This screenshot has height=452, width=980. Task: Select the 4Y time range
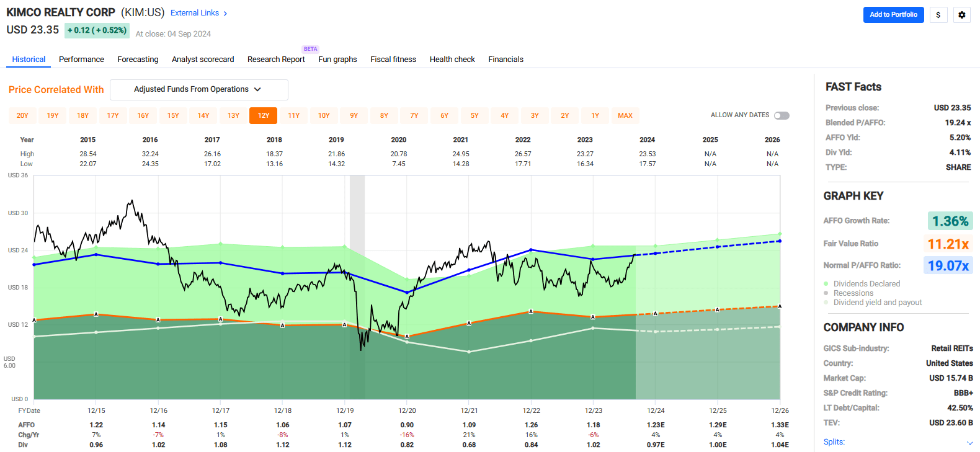coord(505,115)
